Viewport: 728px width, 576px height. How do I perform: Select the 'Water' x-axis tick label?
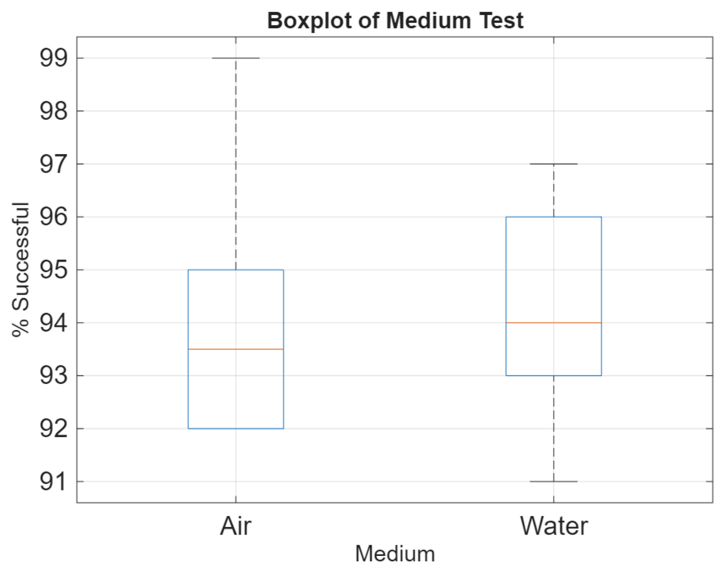(553, 526)
